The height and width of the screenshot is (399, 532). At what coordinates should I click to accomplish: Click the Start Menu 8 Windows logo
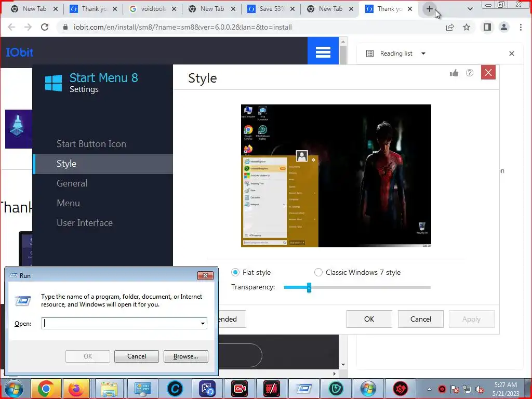[x=54, y=83]
